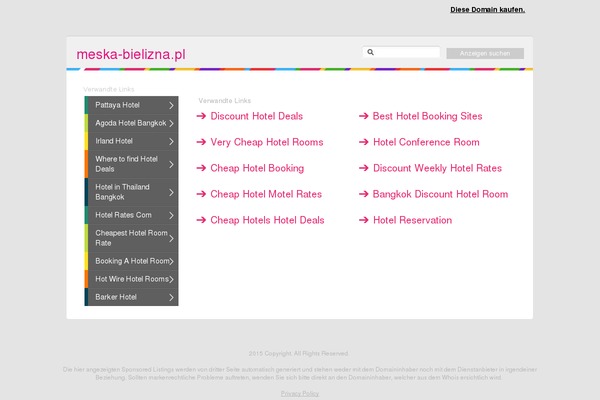The image size is (600, 400).
Task: Follow the Discount Weekly Hotel Rates link
Action: tap(437, 168)
